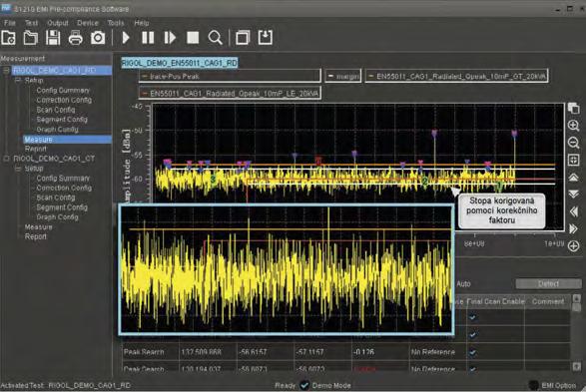Open Config Summary under first Setup
Screen dimensions: 586x392
click(63, 91)
